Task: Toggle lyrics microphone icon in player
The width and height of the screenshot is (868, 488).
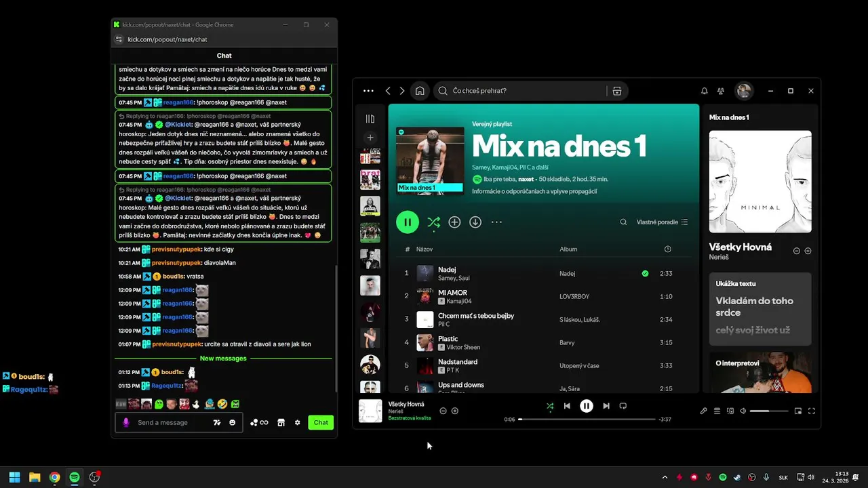Action: point(703,411)
